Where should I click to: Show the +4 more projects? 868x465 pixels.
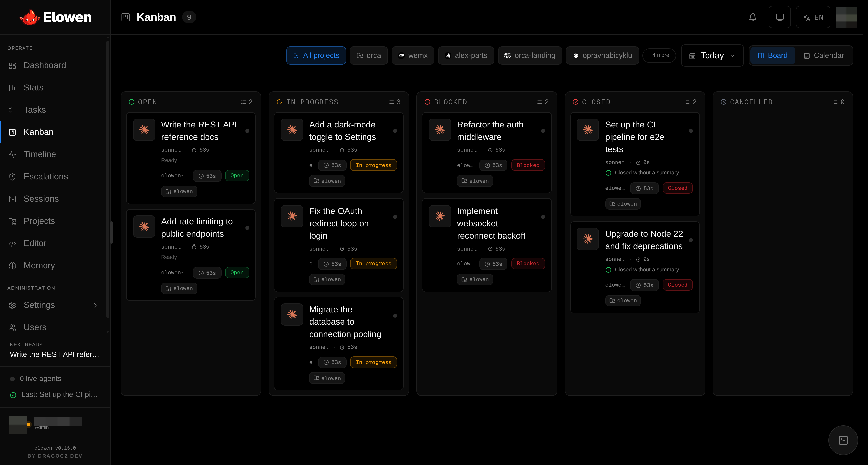[659, 55]
